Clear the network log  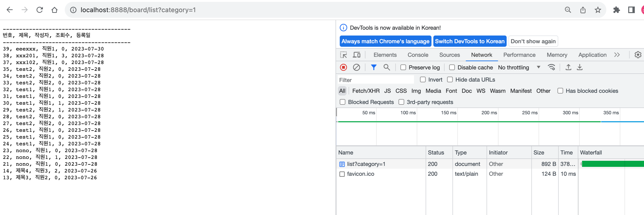[356, 67]
